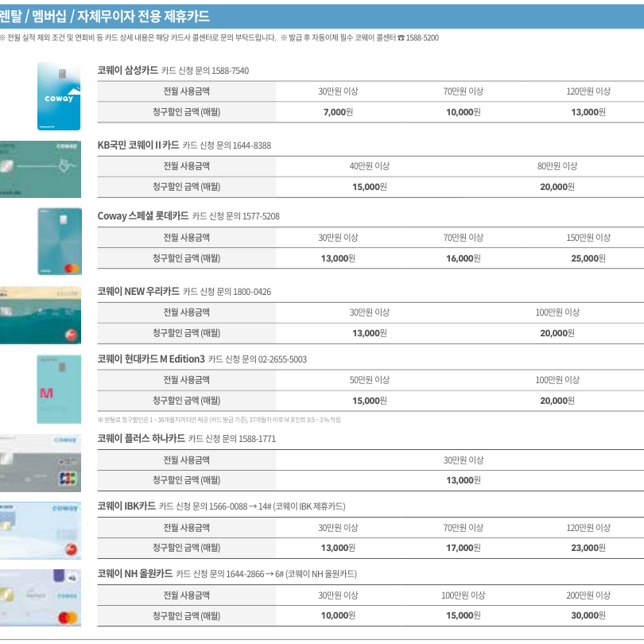Screen dimensions: 644x644
Task: View the 코웨이 NEW 우리카드 image
Action: (41, 316)
